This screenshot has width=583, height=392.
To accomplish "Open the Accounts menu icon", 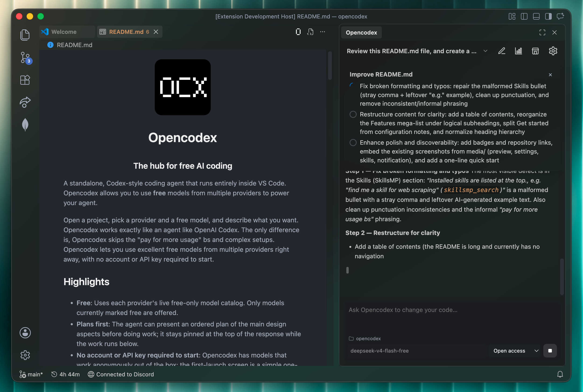I will point(25,333).
